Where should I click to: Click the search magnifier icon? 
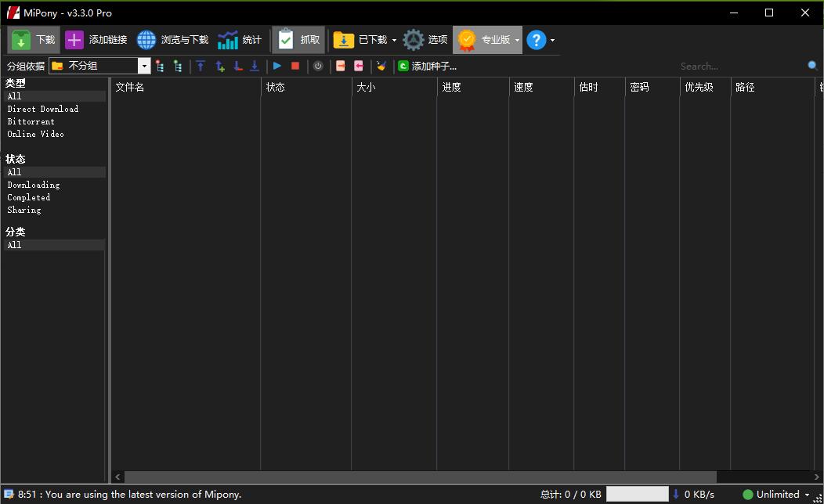pos(813,66)
